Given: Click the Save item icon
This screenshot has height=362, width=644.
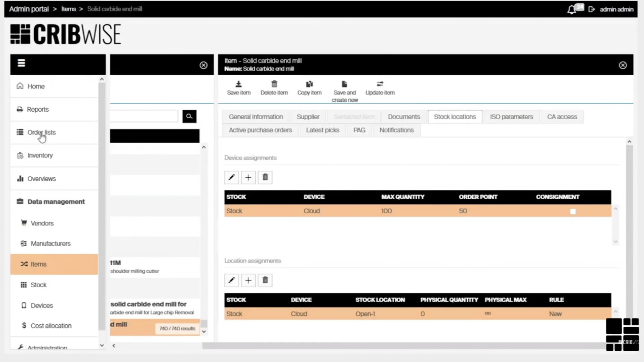Looking at the screenshot, I should click(238, 85).
